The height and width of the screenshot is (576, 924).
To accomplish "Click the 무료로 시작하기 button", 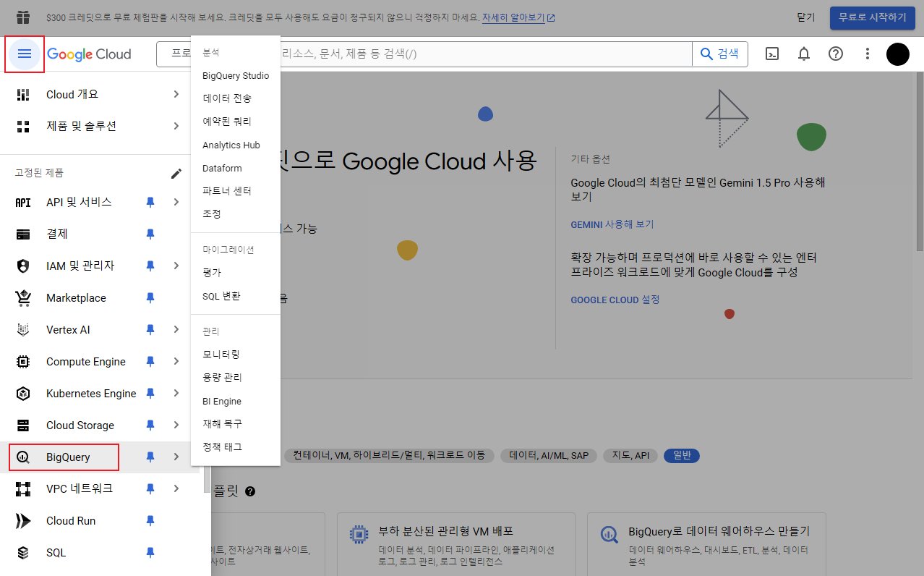I will (873, 17).
